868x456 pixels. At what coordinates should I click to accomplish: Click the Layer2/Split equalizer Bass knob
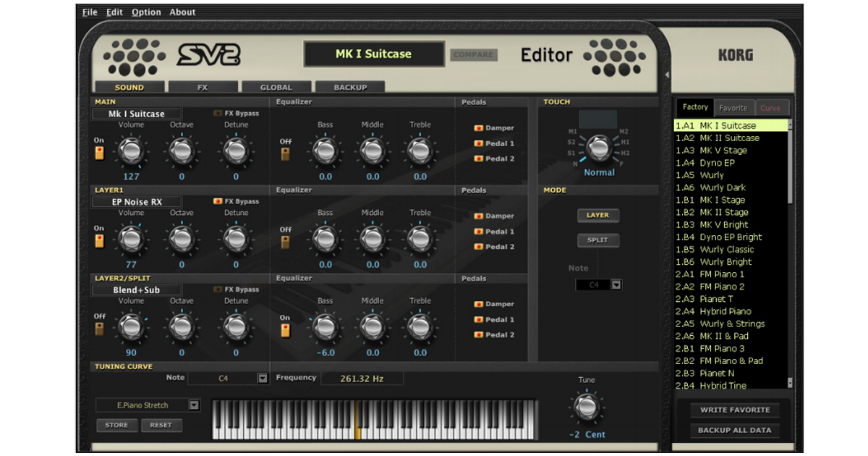coord(325,327)
